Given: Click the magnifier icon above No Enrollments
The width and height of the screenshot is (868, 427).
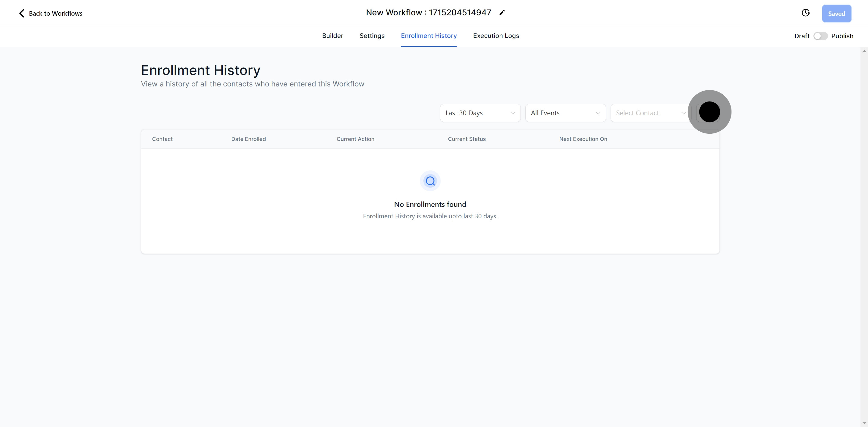Looking at the screenshot, I should 430,181.
